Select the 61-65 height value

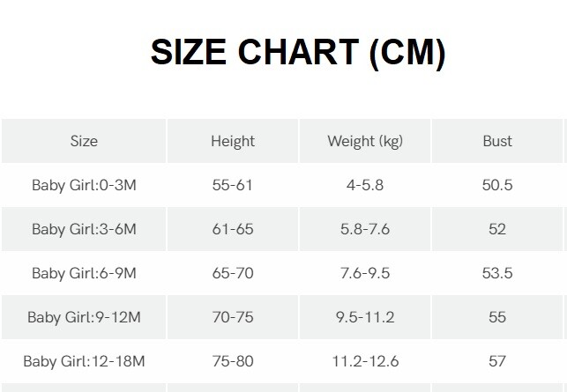(x=233, y=229)
